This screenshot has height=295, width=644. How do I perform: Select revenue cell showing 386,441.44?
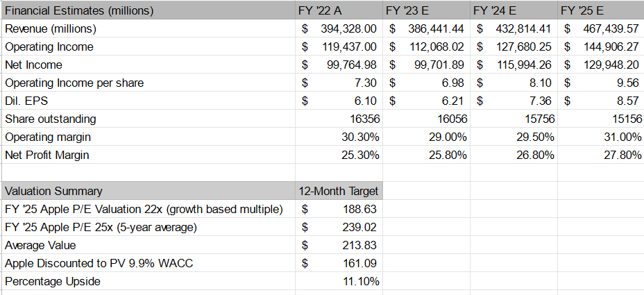click(x=426, y=28)
